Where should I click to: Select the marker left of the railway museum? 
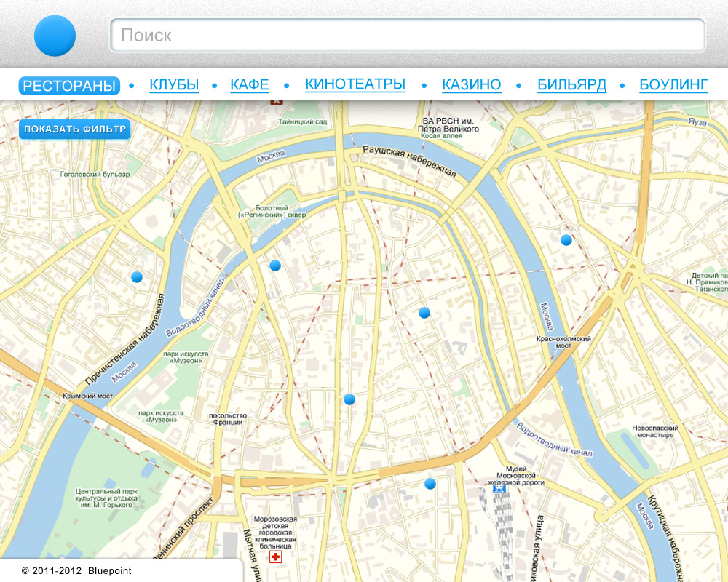pos(430,484)
